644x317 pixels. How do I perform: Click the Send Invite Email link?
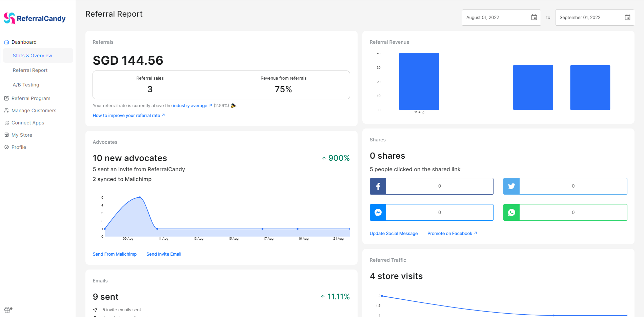point(164,254)
